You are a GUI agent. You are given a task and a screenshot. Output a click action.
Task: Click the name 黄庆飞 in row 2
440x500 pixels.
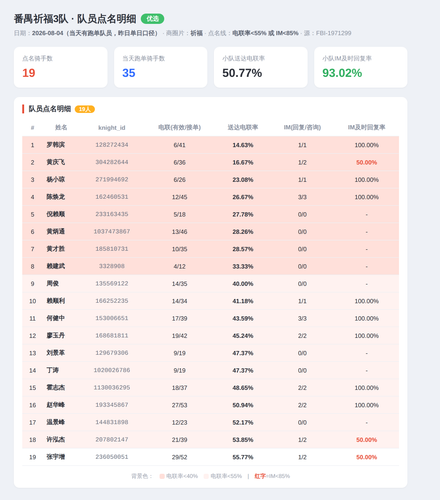[x=56, y=162]
